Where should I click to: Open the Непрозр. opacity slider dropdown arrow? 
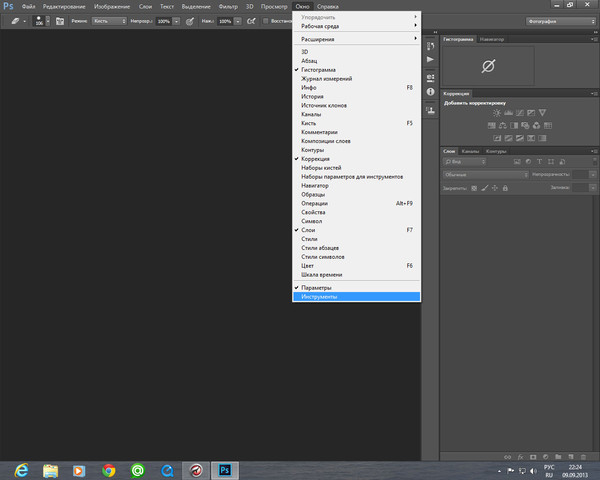tap(176, 21)
